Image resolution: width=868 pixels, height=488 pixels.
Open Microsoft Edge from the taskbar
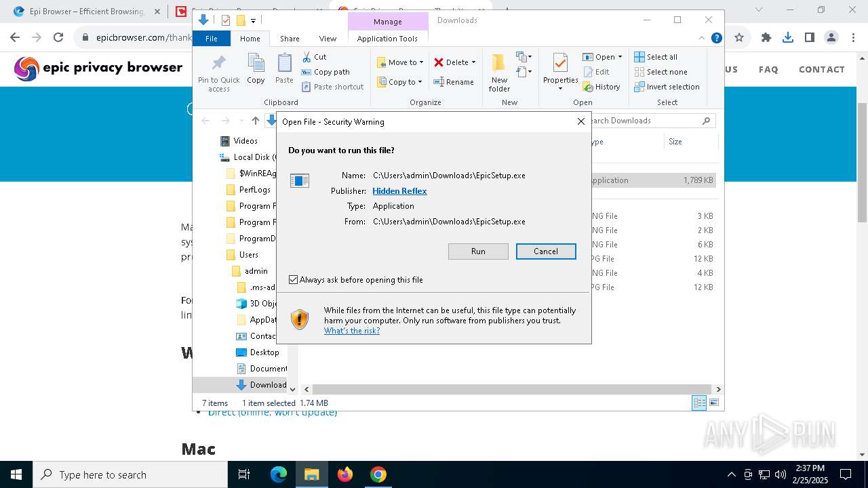click(x=279, y=474)
